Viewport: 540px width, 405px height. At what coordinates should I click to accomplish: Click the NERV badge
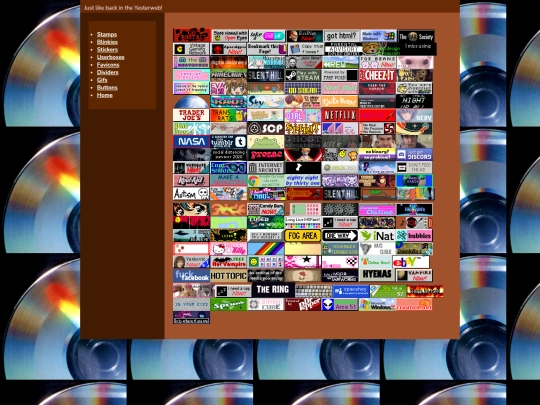click(x=415, y=115)
